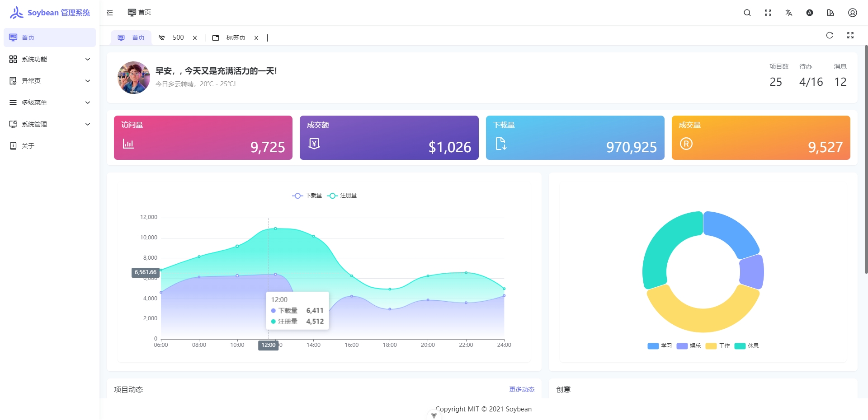
Task: Click the blue 学习 donut segment
Action: click(731, 232)
